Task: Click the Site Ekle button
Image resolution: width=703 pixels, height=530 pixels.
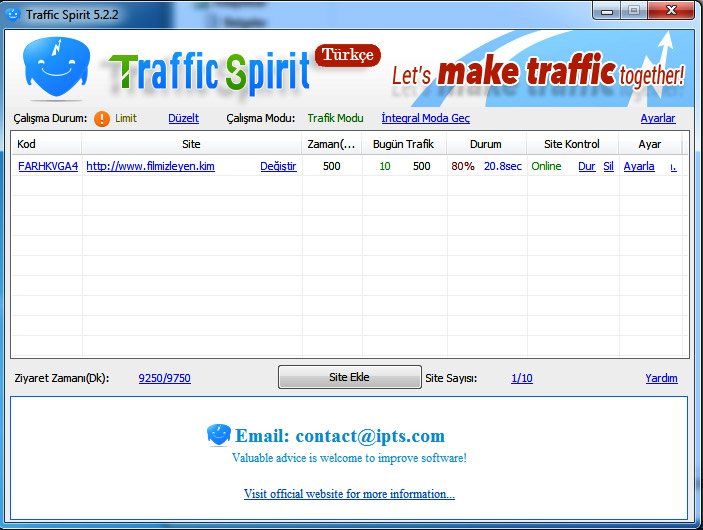Action: pos(350,377)
